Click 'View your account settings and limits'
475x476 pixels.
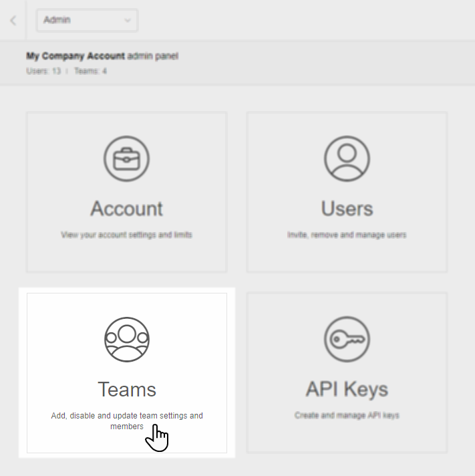[x=126, y=235]
